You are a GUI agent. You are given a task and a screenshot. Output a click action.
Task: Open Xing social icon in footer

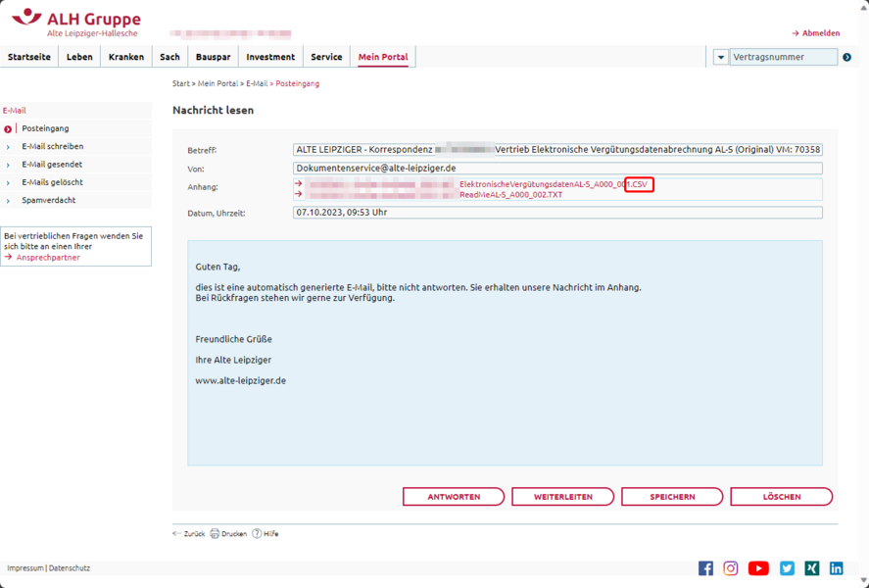(x=812, y=568)
